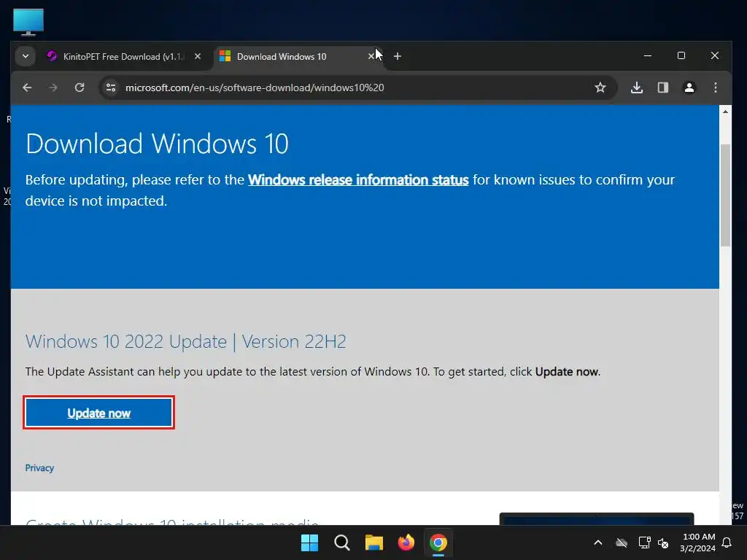
Task: Go forward with the forward arrow
Action: tap(53, 87)
